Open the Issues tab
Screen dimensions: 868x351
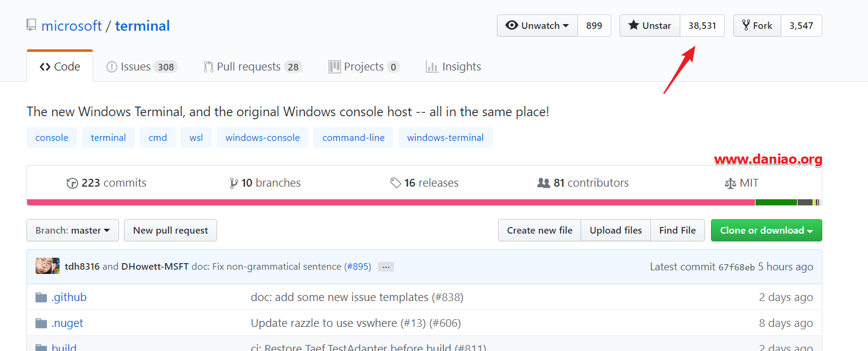[x=142, y=67]
